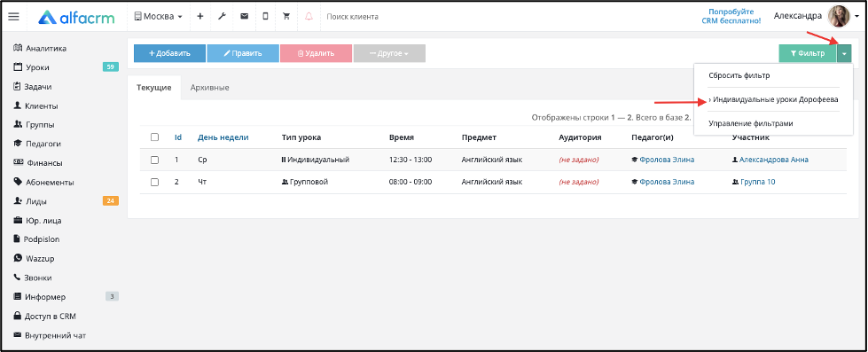Select saved filter Индивидуальные уроки Дорофеева
This screenshot has height=352, width=868.
click(x=773, y=99)
